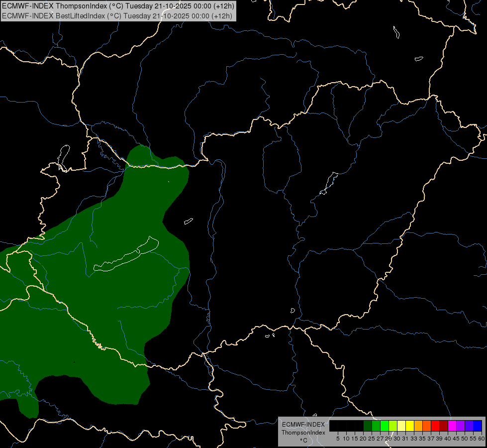Click the °C unit label in legend
Image resolution: width=487 pixels, height=448 pixels.
tap(304, 441)
